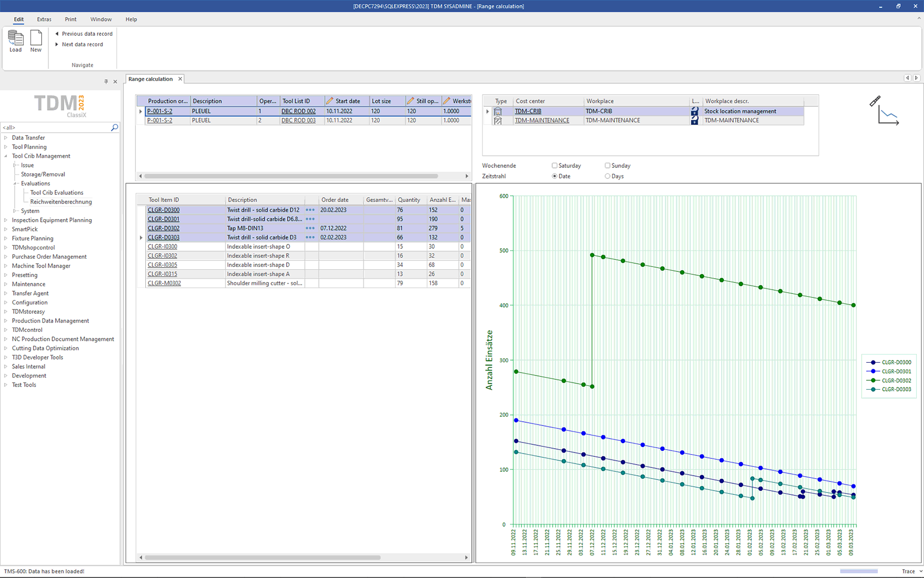The width and height of the screenshot is (924, 578).
Task: Expand the System tree node
Action: pyautogui.click(x=15, y=211)
